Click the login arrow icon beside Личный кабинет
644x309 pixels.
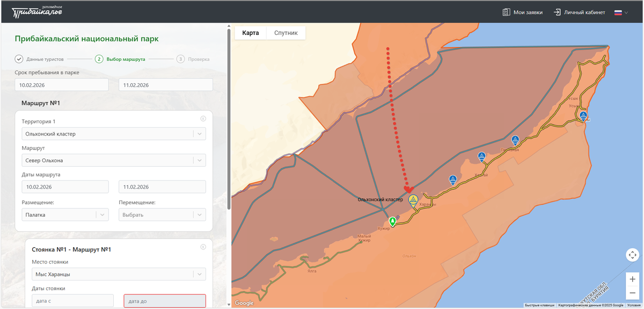click(x=557, y=12)
